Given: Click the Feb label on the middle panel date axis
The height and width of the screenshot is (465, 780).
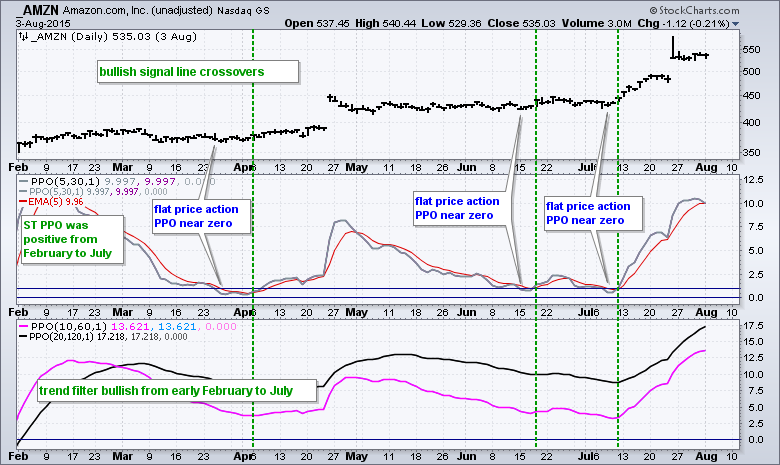Looking at the screenshot, I should point(18,312).
